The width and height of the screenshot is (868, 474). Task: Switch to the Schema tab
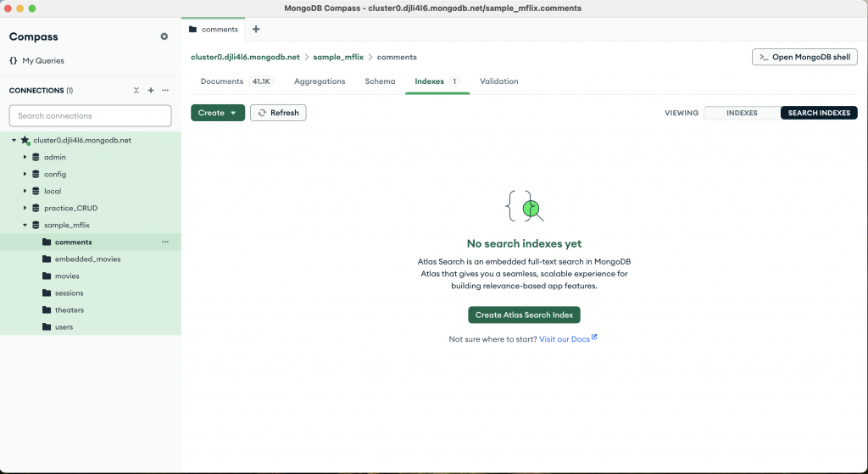pyautogui.click(x=380, y=81)
